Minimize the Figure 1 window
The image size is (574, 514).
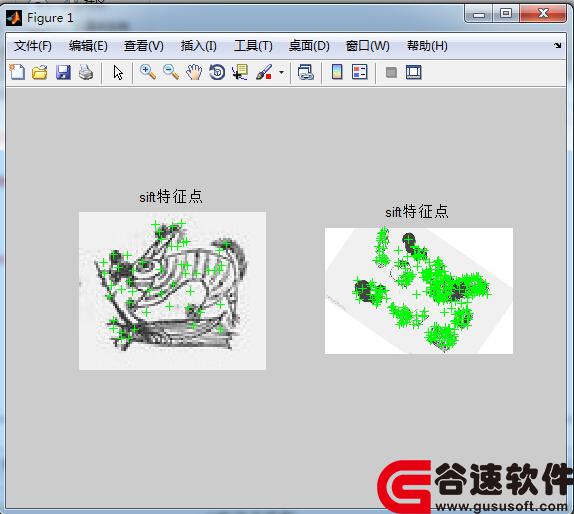pos(478,14)
